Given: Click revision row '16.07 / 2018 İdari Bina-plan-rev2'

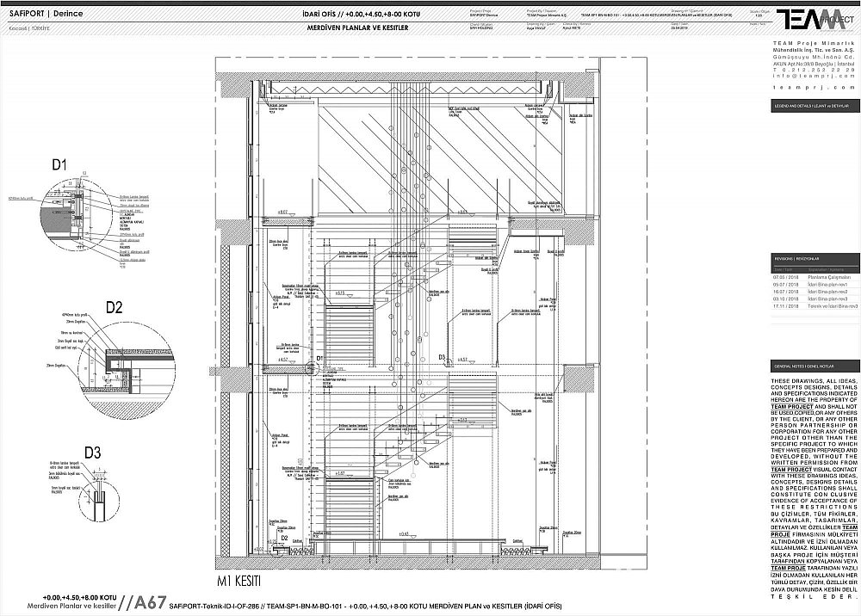Looking at the screenshot, I should pos(815,292).
